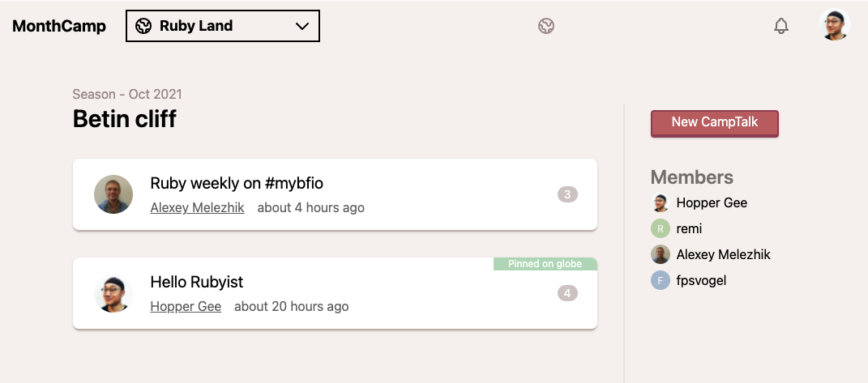Image resolution: width=868 pixels, height=383 pixels.
Task: Click the globe icon inside the Ruby Land selector
Action: click(143, 26)
